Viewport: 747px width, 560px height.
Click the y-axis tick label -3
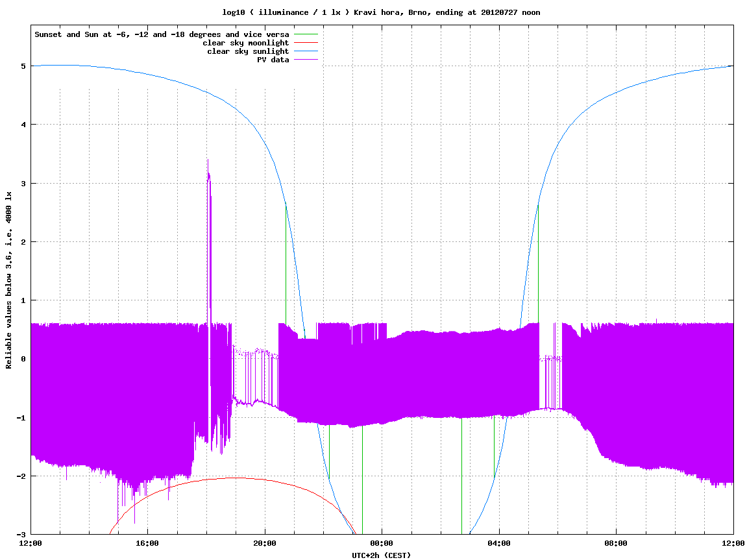point(21,535)
